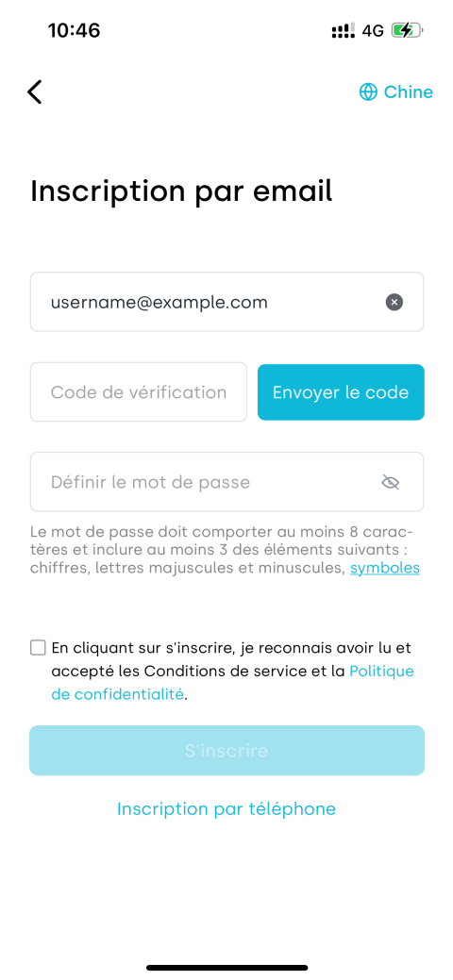Tap the Inscription par email heading
The image size is (453, 980).
[x=181, y=191]
